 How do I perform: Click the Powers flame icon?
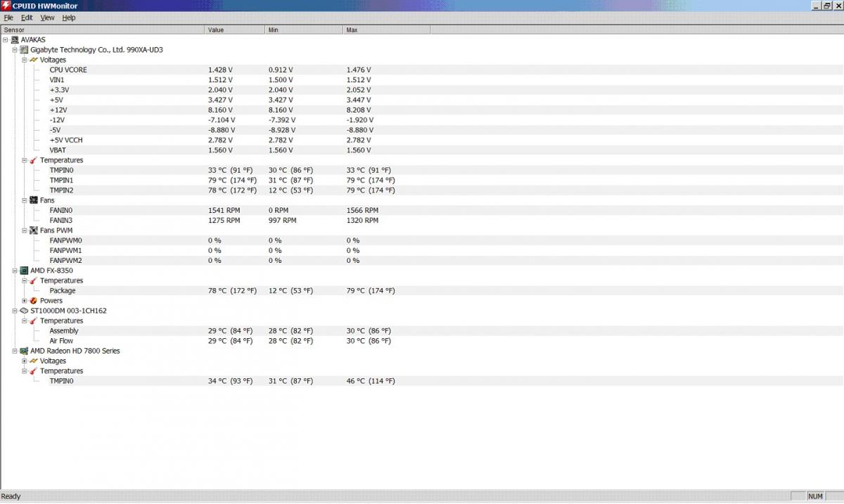point(33,301)
